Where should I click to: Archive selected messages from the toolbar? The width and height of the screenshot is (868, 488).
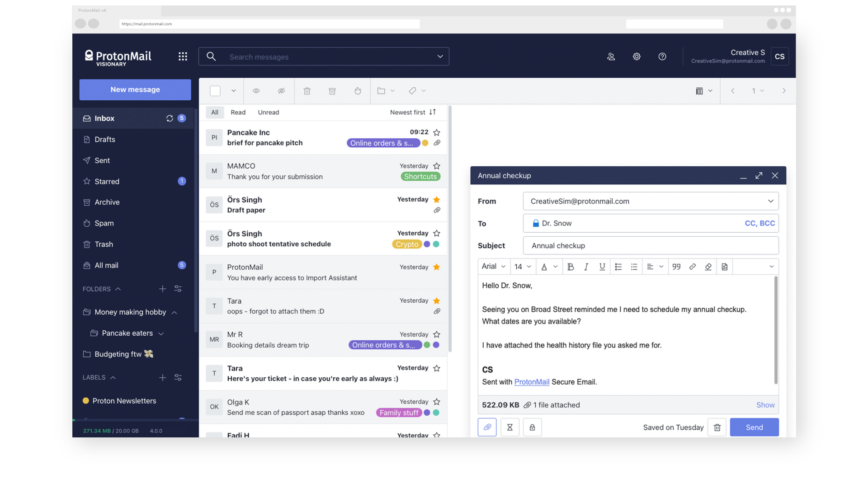[x=332, y=91]
